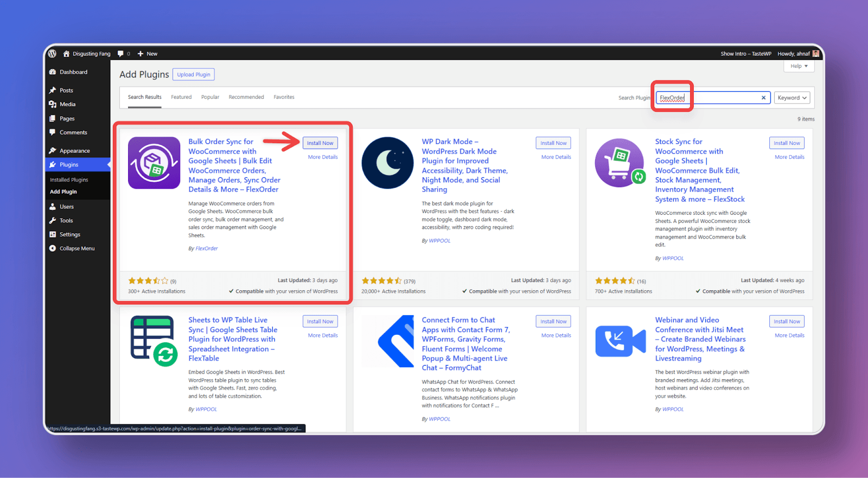Screen dimensions: 868x478
Task: Open the FlexOrder author link
Action: click(207, 248)
